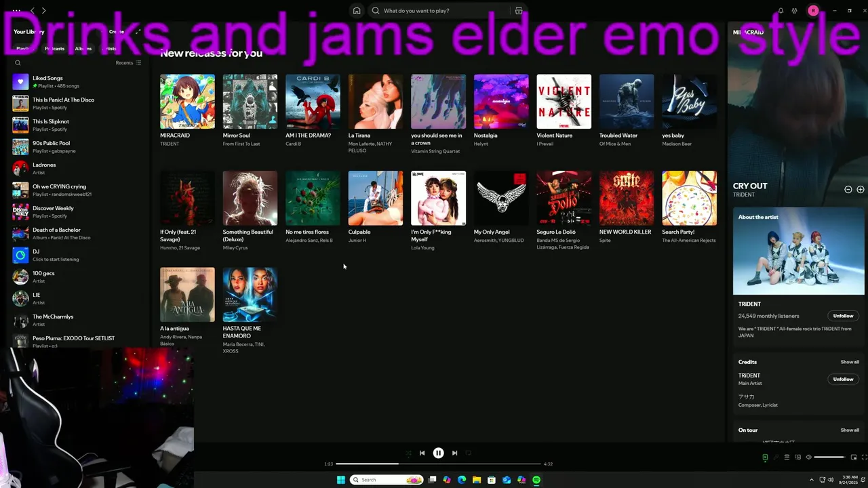Show lyrics with the microphone icon
The width and height of the screenshot is (868, 488).
776,457
